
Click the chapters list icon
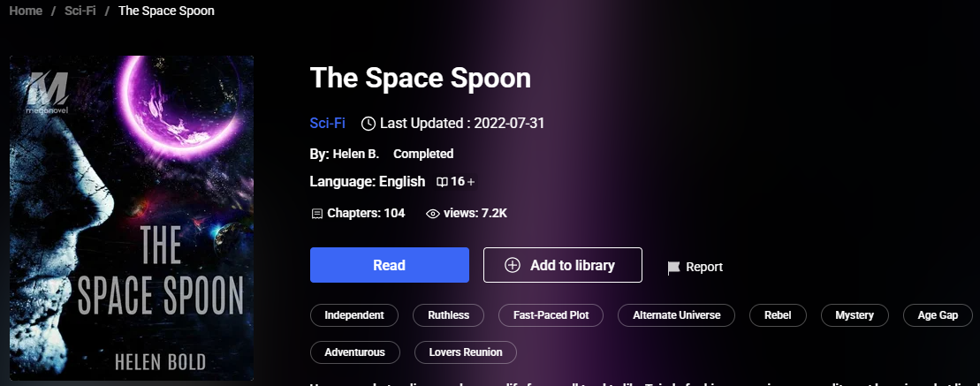coord(317,213)
